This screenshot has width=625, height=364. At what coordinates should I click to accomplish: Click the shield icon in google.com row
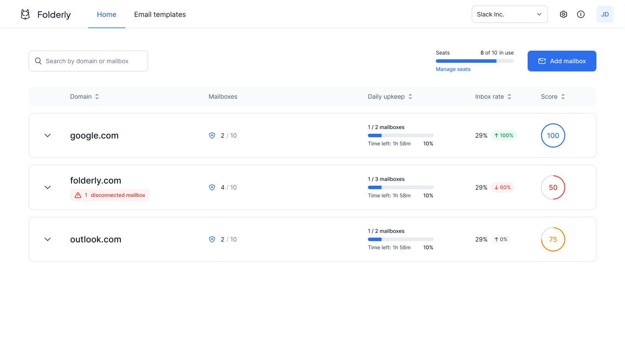click(212, 135)
